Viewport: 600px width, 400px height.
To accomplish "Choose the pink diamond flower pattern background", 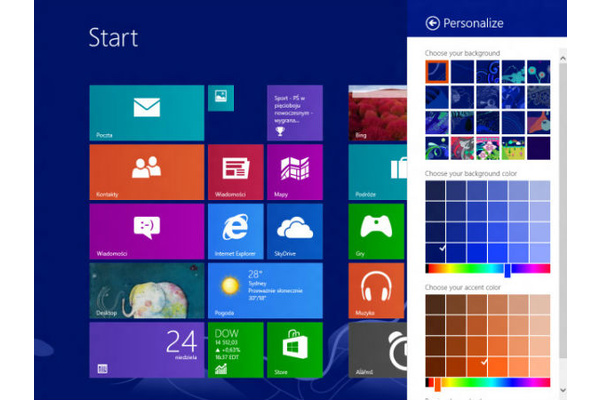I will 488,148.
